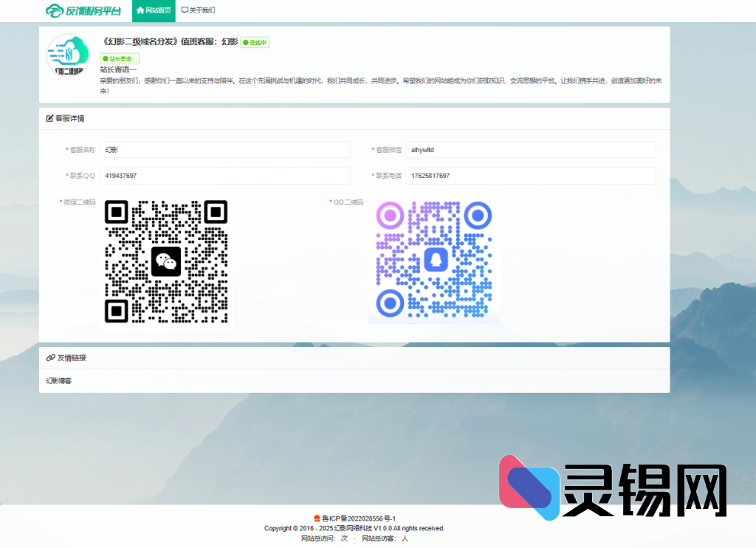Click the 站长寄语 green tag
The width and height of the screenshot is (756, 548).
(120, 58)
